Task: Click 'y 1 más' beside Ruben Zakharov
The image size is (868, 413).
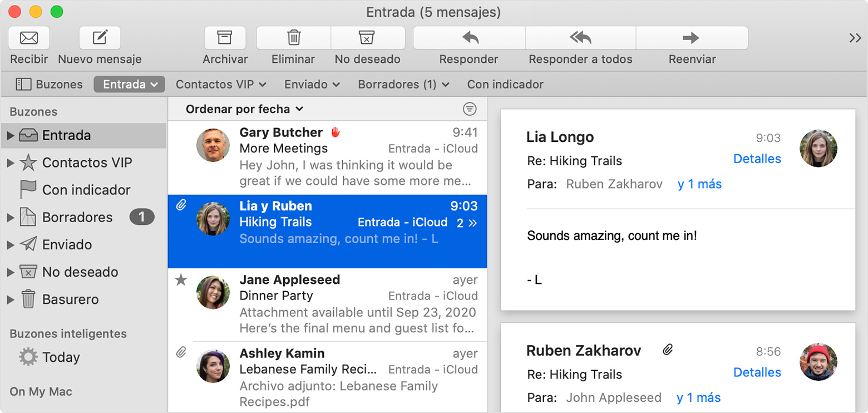Action: point(699,184)
